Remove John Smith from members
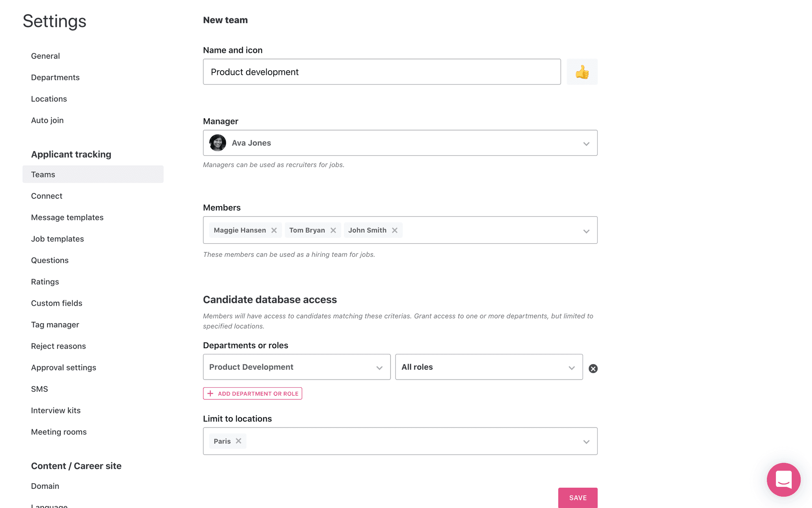 394,230
